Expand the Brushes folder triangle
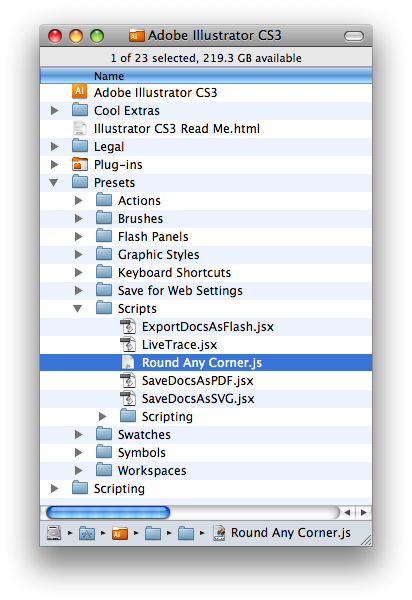This screenshot has width=412, height=600. click(78, 218)
